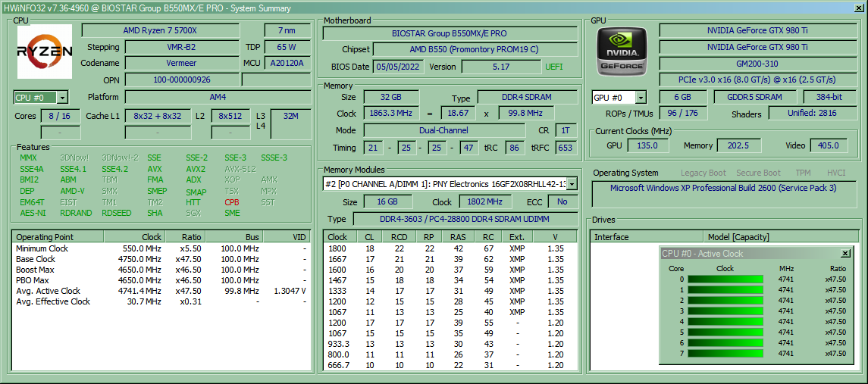Click the RCD column header
The height and width of the screenshot is (384, 868).
(x=399, y=237)
